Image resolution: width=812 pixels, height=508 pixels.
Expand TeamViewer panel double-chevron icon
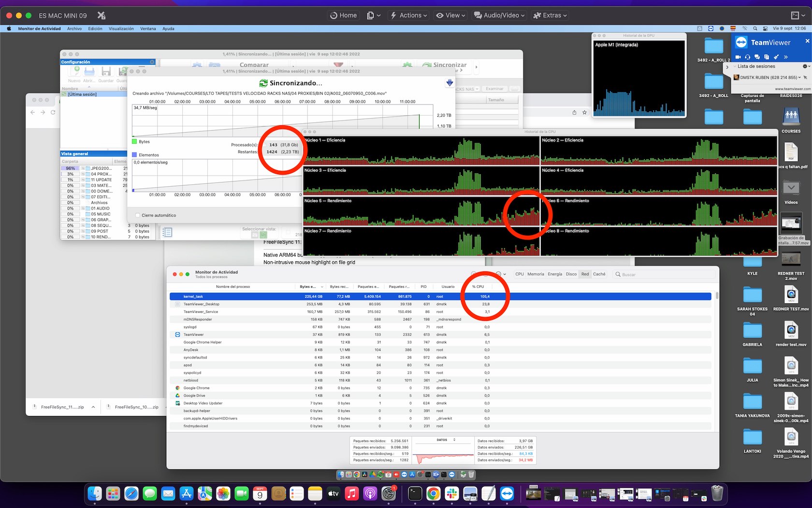pyautogui.click(x=785, y=57)
